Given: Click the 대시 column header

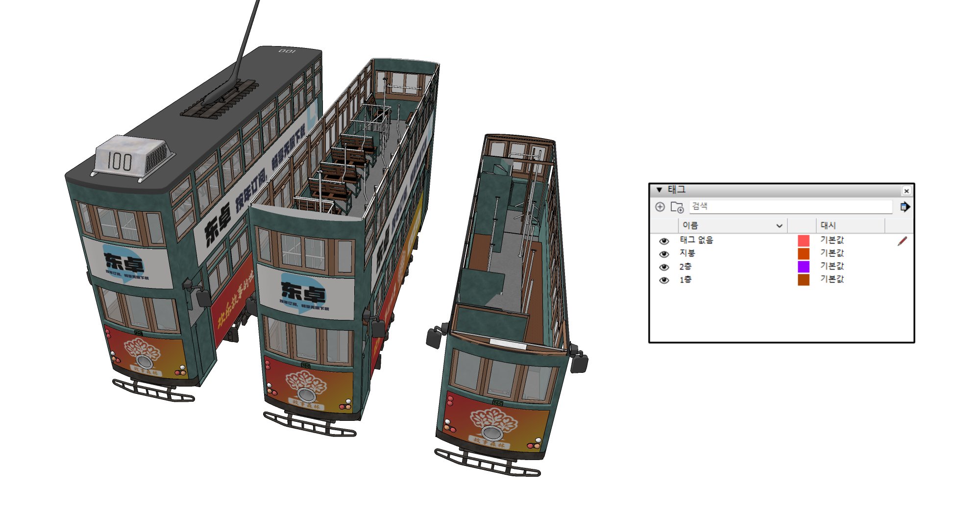Looking at the screenshot, I should pyautogui.click(x=828, y=225).
